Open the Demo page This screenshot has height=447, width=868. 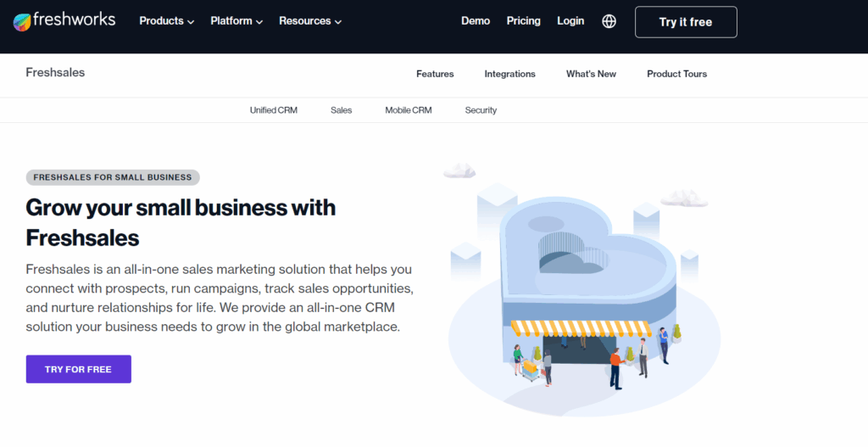coord(476,21)
